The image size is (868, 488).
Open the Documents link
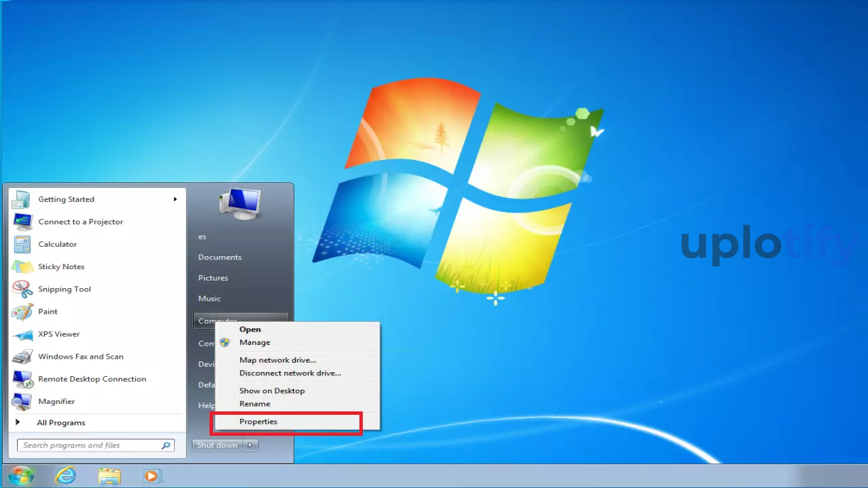220,257
